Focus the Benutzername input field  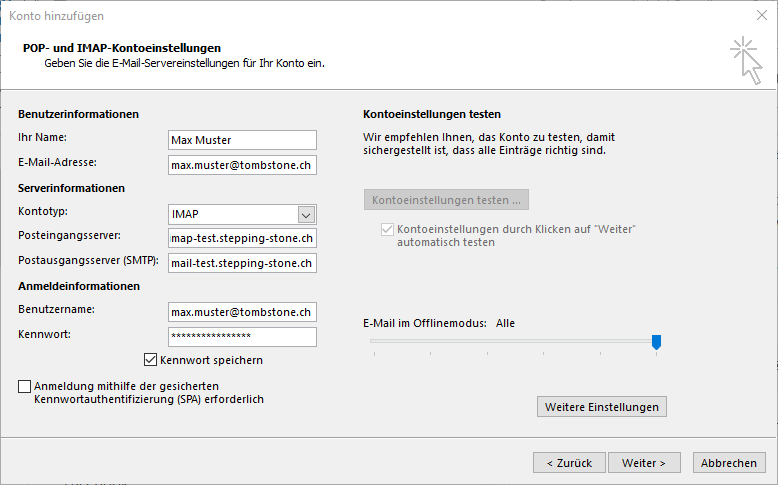click(242, 312)
